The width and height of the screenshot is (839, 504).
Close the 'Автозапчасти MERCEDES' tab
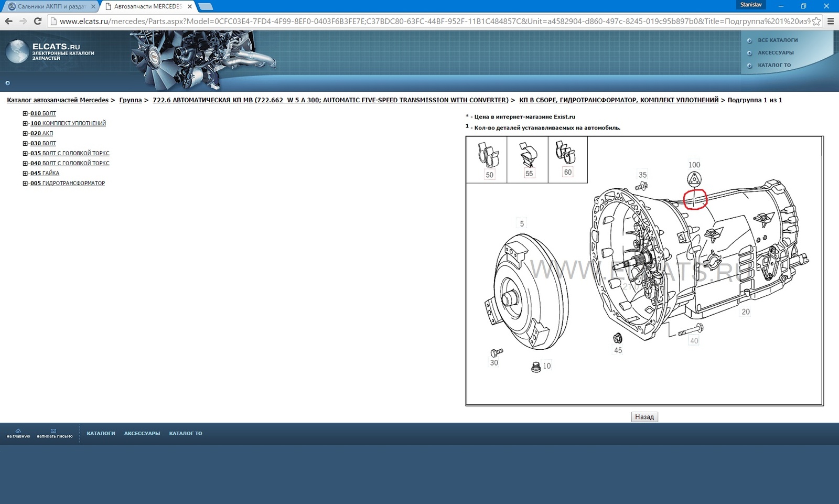(190, 6)
